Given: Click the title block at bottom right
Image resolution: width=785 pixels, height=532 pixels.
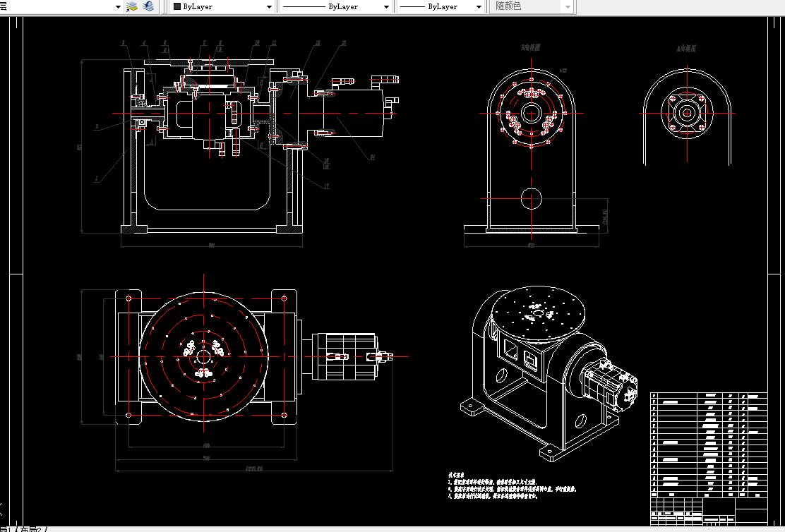Looking at the screenshot, I should [708, 510].
